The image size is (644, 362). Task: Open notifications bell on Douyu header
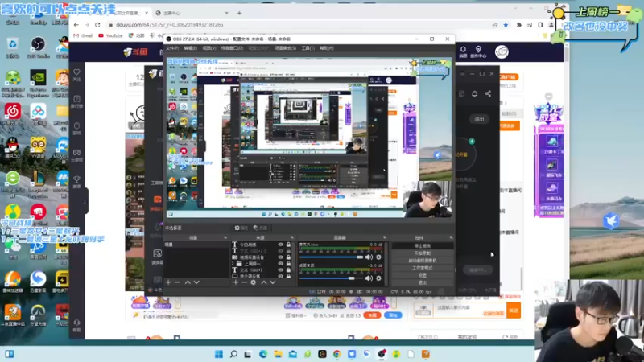(463, 50)
